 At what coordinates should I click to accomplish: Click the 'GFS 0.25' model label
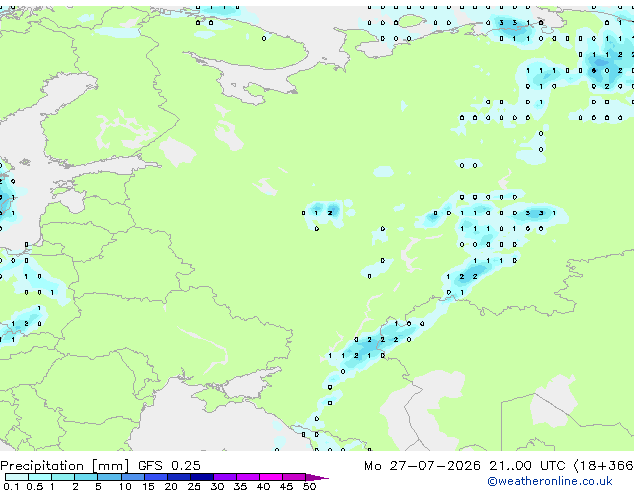pyautogui.click(x=169, y=466)
